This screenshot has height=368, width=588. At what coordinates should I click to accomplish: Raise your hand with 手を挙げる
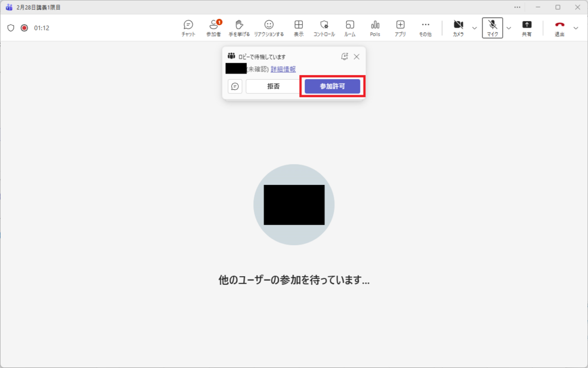pyautogui.click(x=239, y=28)
